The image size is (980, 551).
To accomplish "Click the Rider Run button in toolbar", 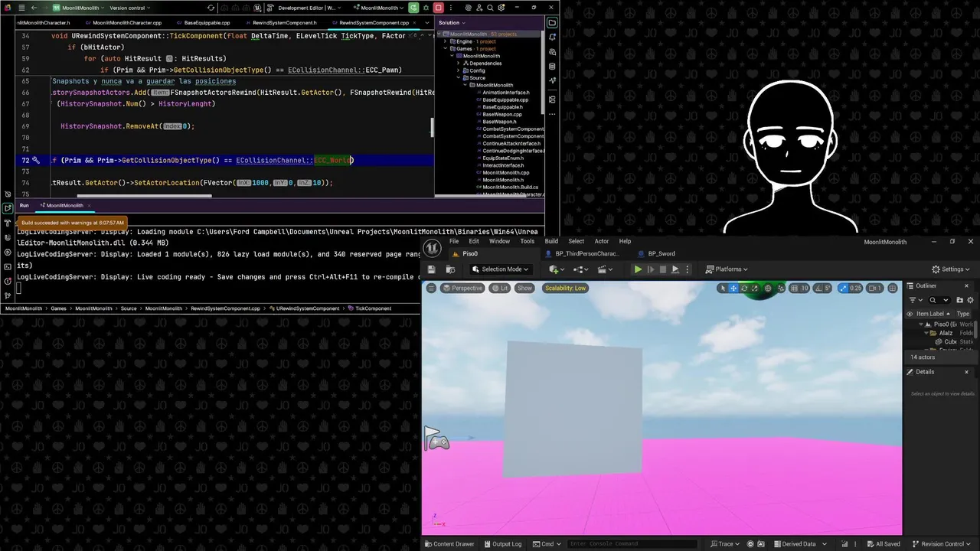I will point(413,8).
